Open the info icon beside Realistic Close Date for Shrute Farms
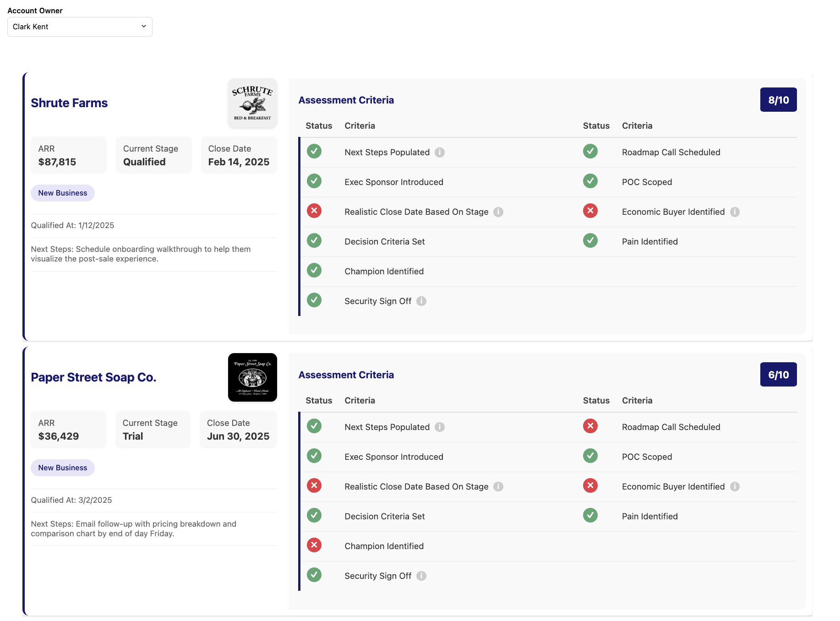This screenshot has height=621, width=840. pyautogui.click(x=499, y=212)
